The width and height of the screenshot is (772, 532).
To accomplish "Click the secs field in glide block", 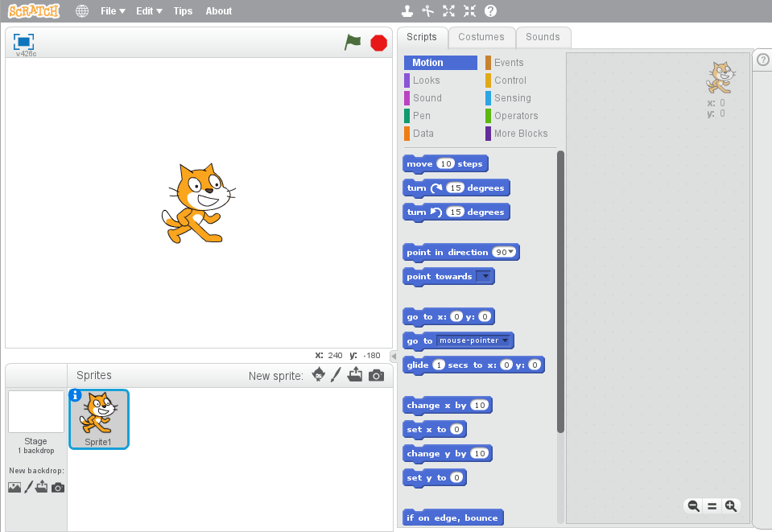I will [439, 365].
